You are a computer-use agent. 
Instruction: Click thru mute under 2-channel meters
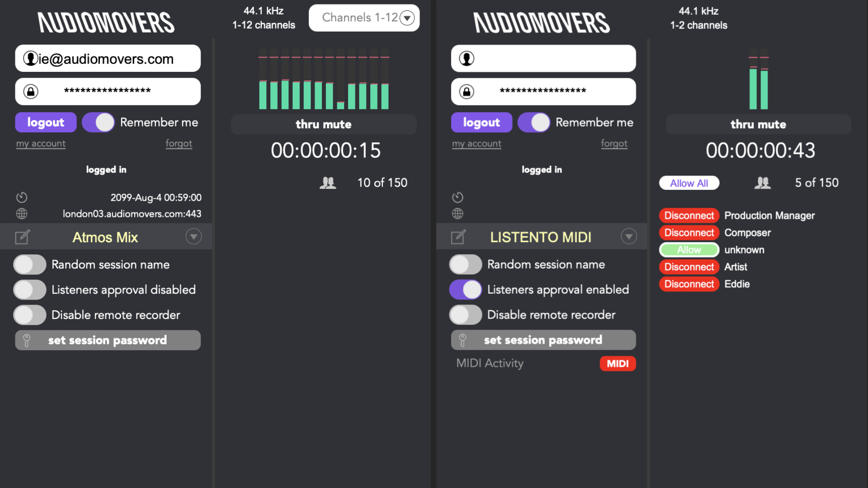click(x=759, y=124)
